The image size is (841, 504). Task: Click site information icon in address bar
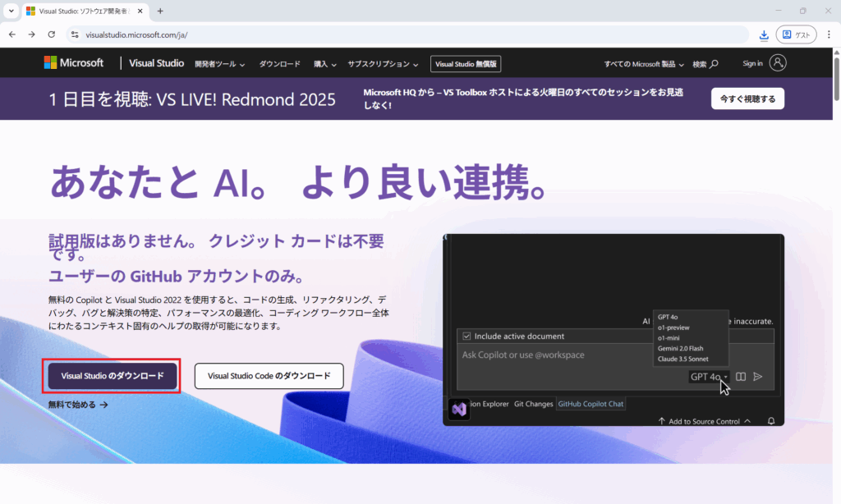[75, 34]
